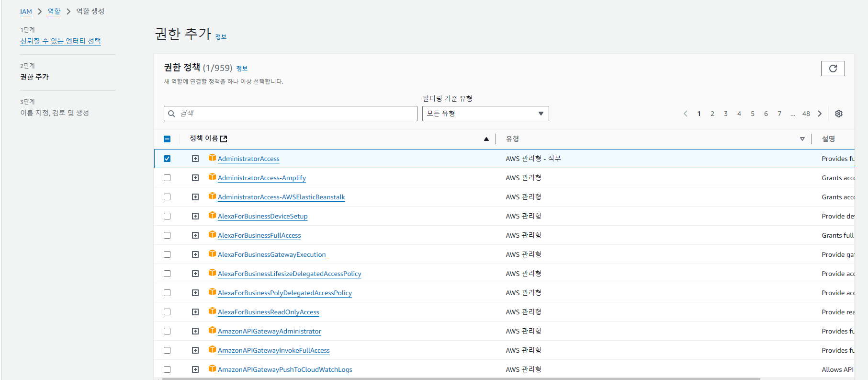Open AdministratorAccess policy link
The image size is (868, 380).
click(248, 159)
